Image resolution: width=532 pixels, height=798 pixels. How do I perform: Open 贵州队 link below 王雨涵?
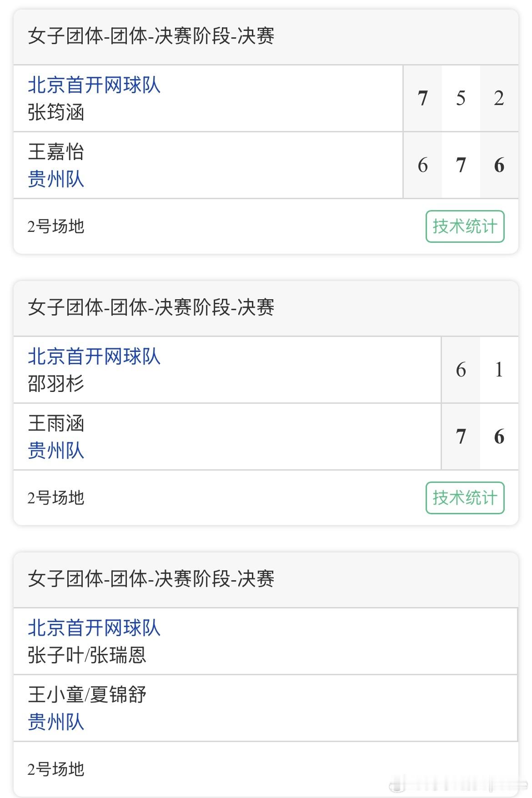pyautogui.click(x=56, y=450)
